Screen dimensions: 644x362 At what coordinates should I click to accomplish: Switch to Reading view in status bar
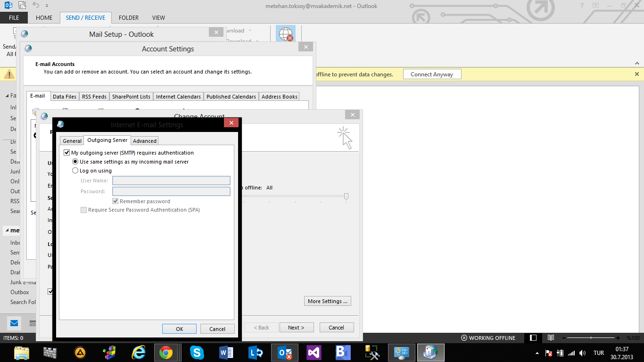(551, 338)
